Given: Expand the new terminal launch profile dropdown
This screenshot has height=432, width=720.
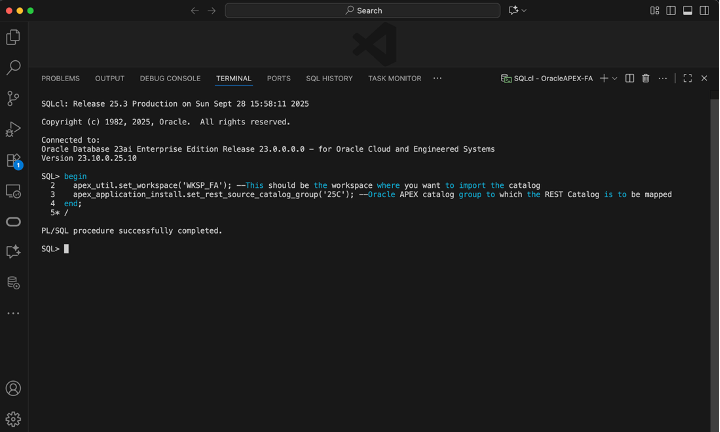Looking at the screenshot, I should coord(614,79).
